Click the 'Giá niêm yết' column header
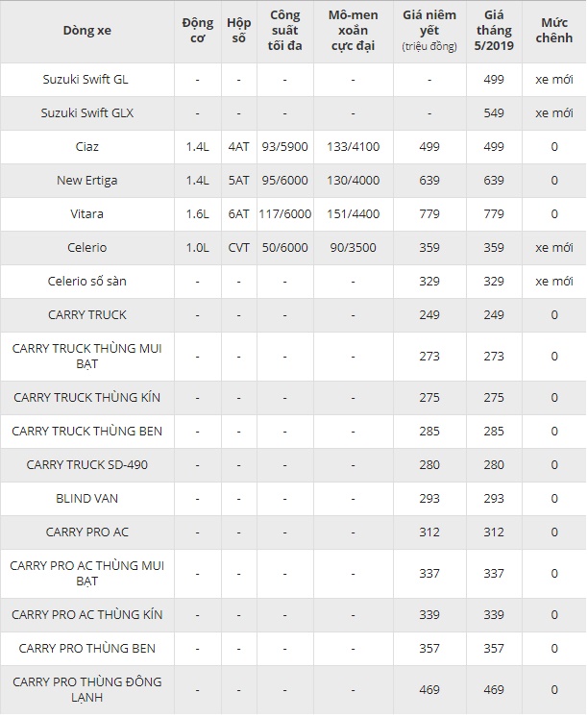 429,31
